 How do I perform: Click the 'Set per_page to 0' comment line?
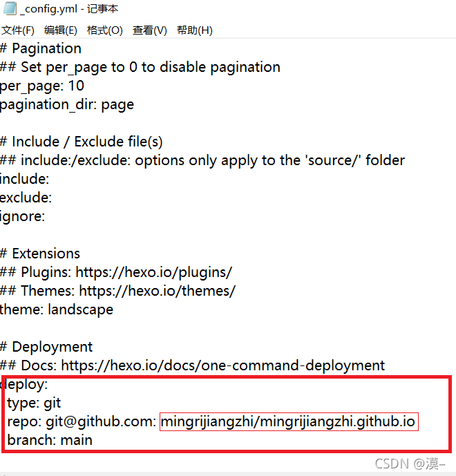click(x=140, y=68)
